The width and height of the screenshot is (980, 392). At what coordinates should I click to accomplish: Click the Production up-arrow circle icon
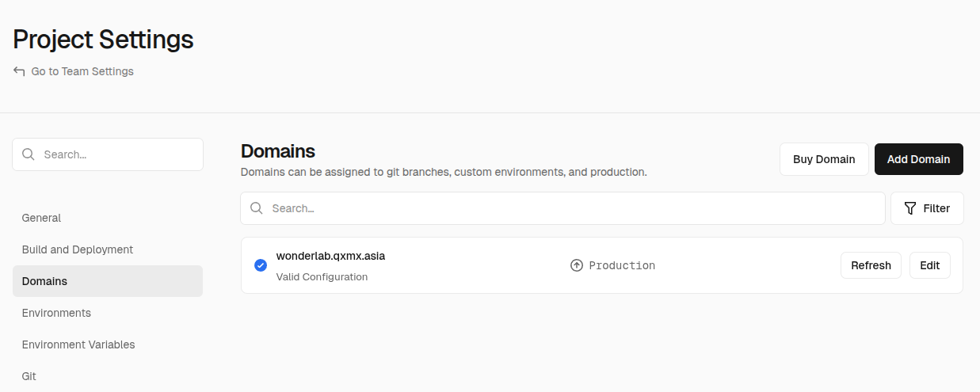(577, 265)
